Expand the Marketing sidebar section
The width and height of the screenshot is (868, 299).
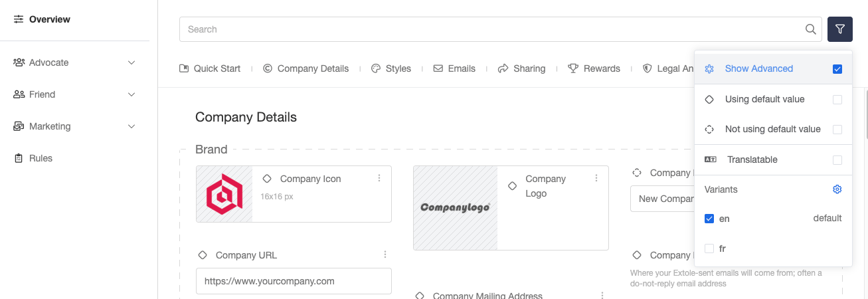[x=74, y=126]
